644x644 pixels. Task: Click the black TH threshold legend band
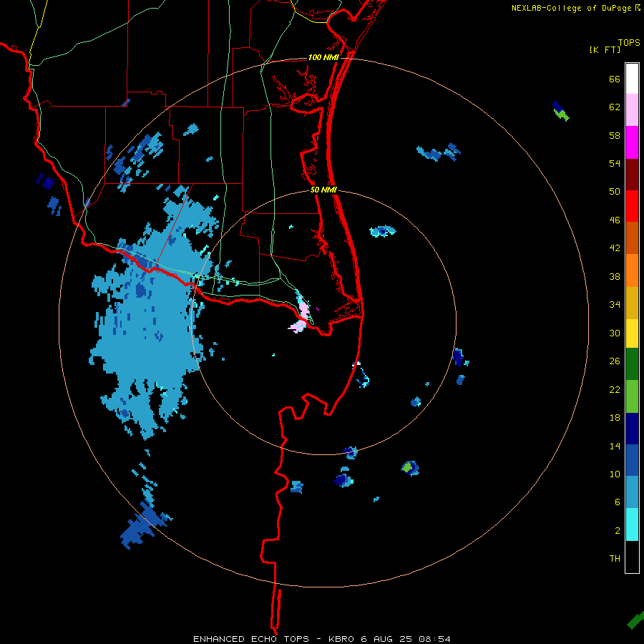click(x=632, y=557)
